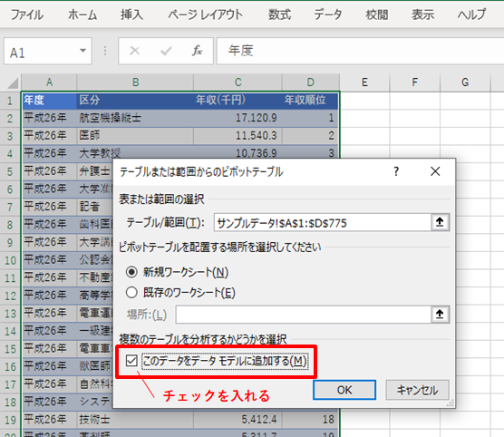Switch to the 数式 tab

[x=279, y=15]
